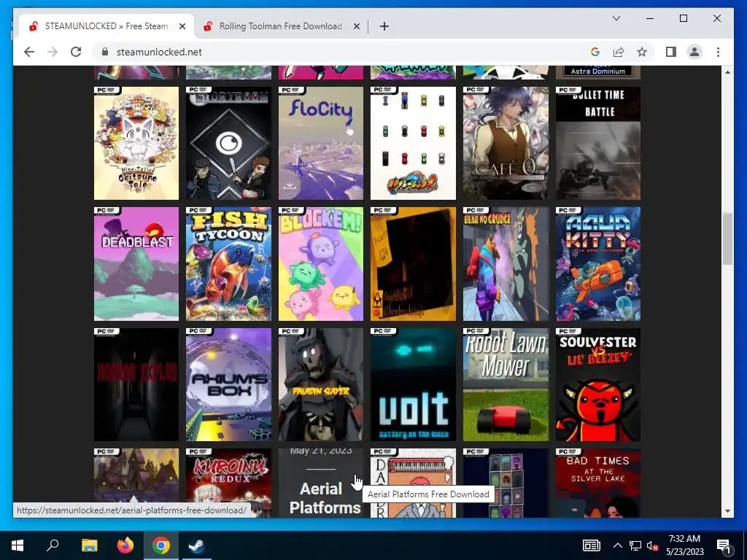The height and width of the screenshot is (560, 747).
Task: Open the Chrome three-dot menu
Action: pos(718,52)
